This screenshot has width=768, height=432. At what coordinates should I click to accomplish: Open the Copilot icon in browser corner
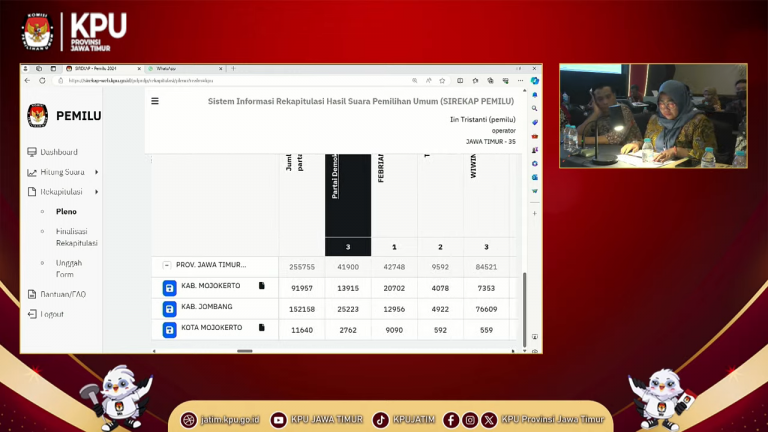point(534,80)
